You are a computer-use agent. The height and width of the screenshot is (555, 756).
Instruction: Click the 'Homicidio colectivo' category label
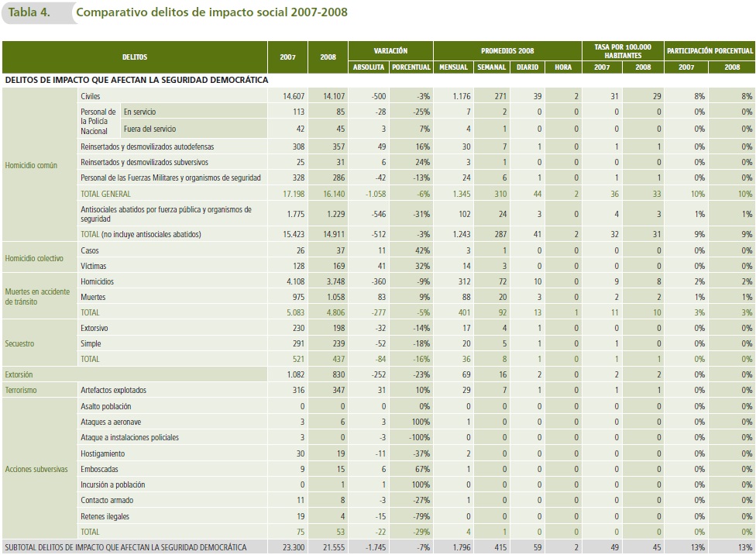point(34,258)
